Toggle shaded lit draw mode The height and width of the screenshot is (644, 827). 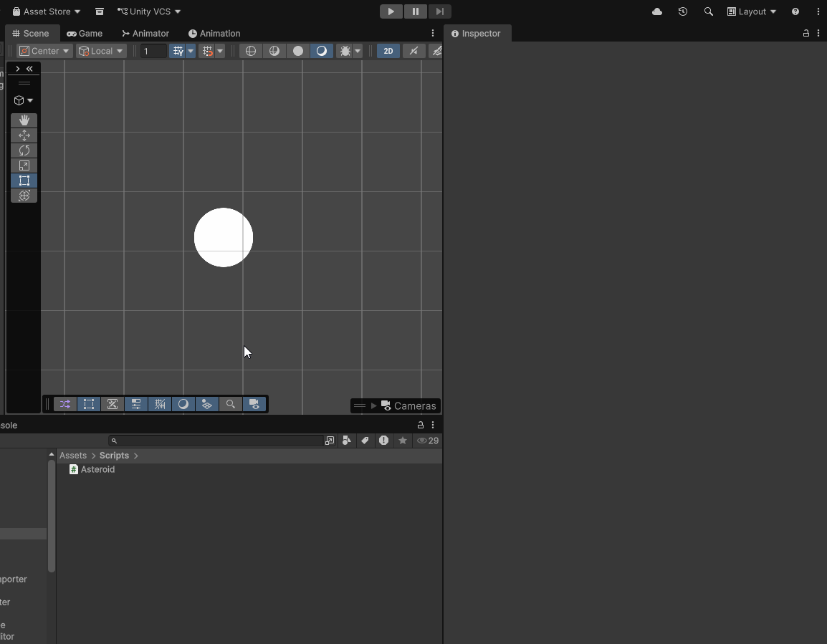pos(322,51)
